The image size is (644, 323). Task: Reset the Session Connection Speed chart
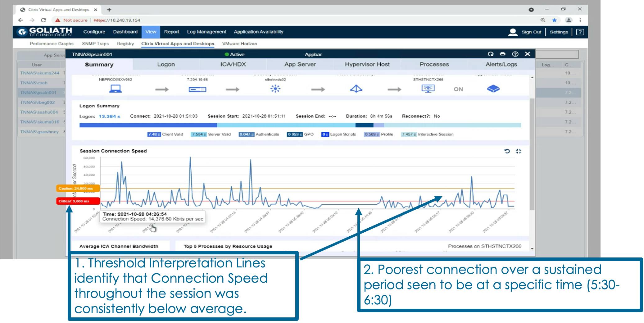507,151
